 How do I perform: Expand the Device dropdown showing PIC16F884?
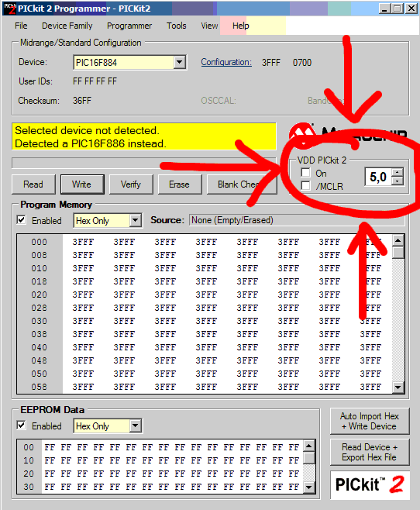[180, 62]
